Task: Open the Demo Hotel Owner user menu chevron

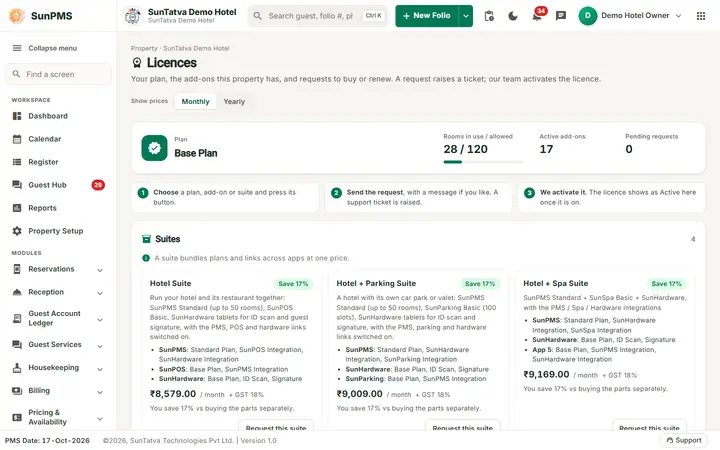Action: [x=678, y=16]
